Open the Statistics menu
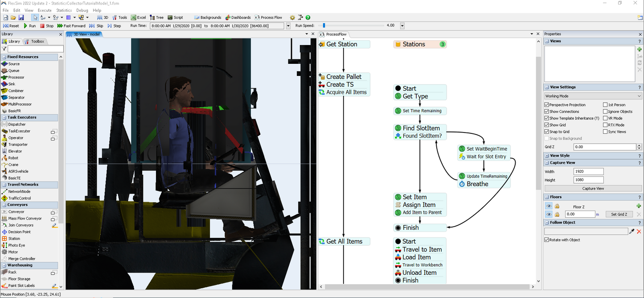 point(64,10)
